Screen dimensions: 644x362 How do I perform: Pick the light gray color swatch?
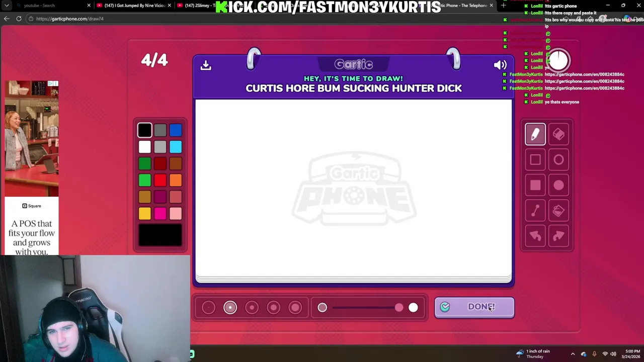160,147
